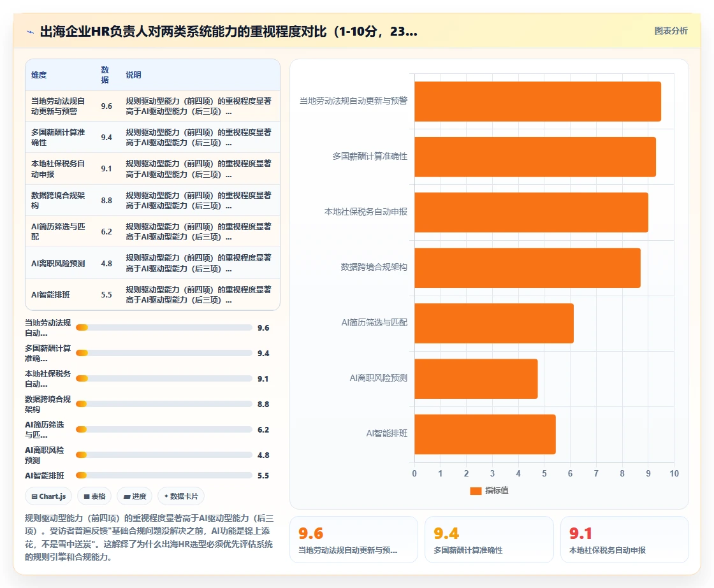
Task: Click table cell 本地社保税务自动申报
Action: [x=58, y=169]
